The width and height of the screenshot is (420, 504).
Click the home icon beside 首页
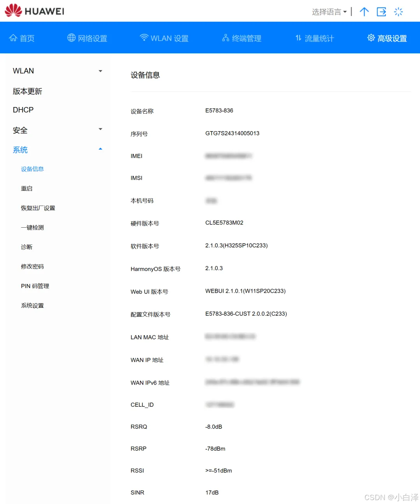[13, 38]
